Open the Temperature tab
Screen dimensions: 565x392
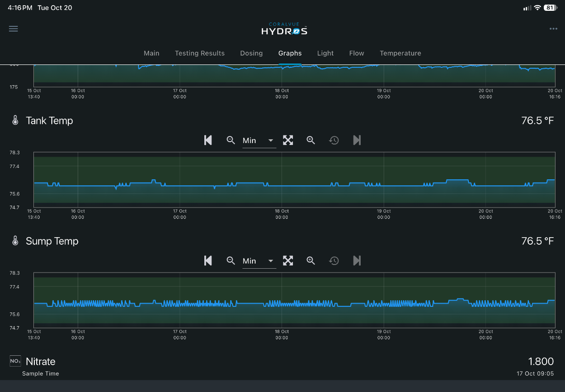[401, 53]
